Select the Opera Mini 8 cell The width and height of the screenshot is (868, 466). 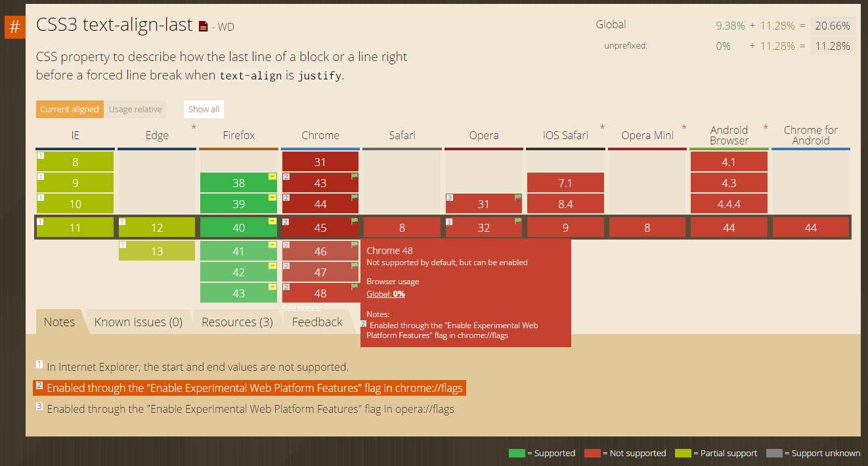point(647,228)
